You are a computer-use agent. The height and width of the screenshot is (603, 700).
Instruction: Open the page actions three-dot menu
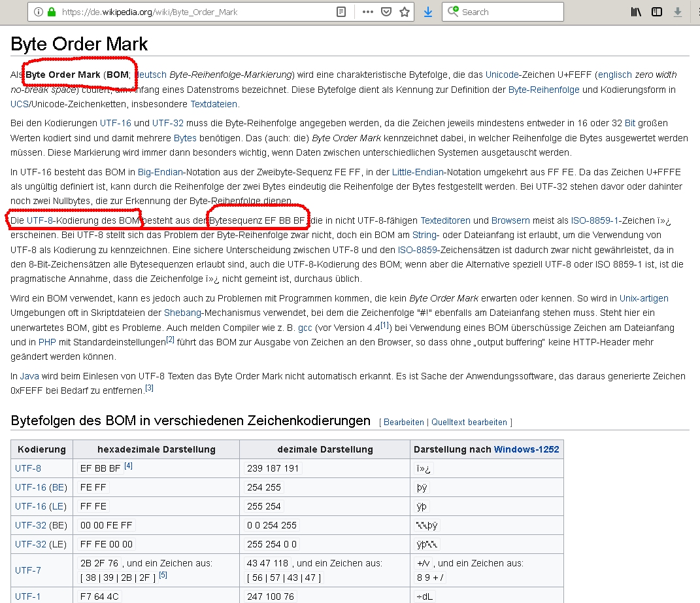pos(367,12)
